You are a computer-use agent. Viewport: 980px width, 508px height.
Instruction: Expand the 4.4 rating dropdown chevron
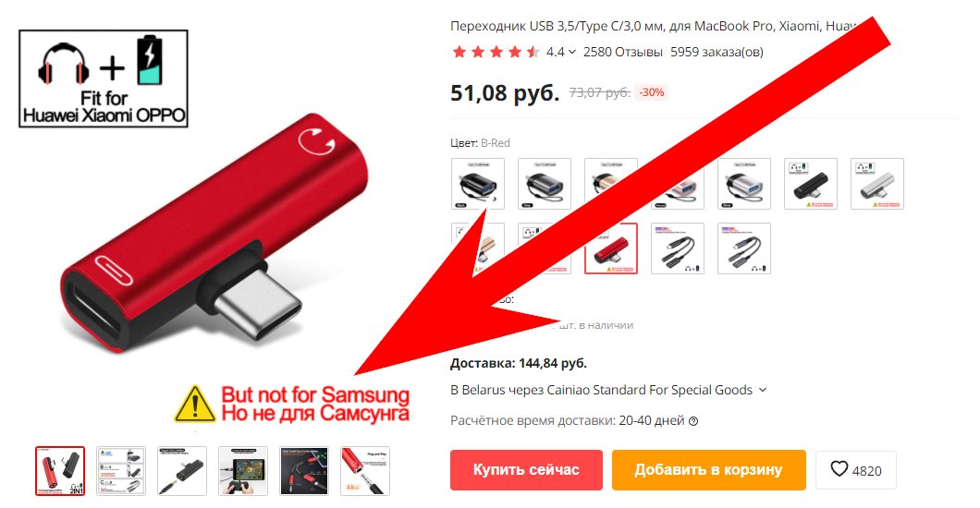coord(572,52)
